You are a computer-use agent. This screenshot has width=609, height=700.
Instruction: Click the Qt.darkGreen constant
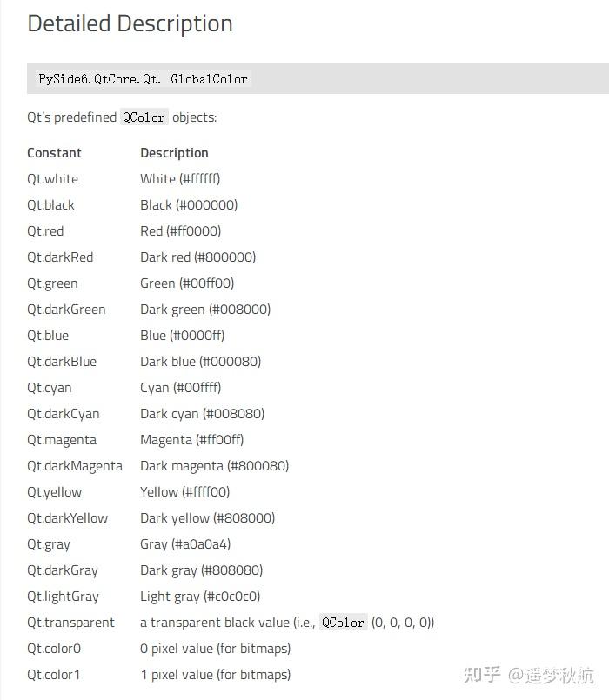(x=66, y=310)
